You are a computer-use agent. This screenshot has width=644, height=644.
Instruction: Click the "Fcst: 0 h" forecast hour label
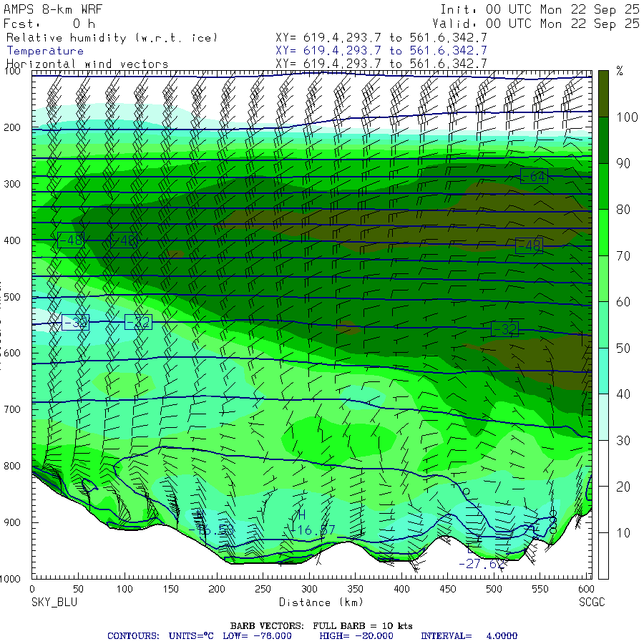click(49, 24)
